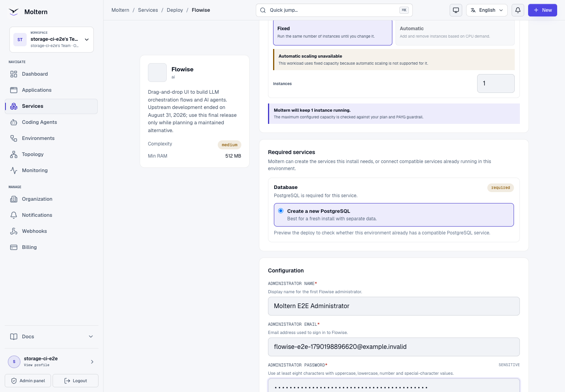565x392 pixels.
Task: Focus the Administrator Password field
Action: (x=394, y=385)
